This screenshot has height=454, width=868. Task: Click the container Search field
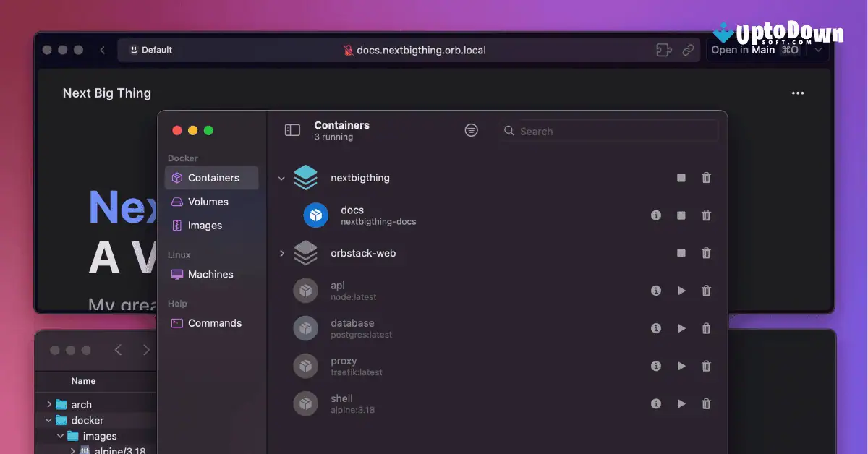[x=608, y=131]
